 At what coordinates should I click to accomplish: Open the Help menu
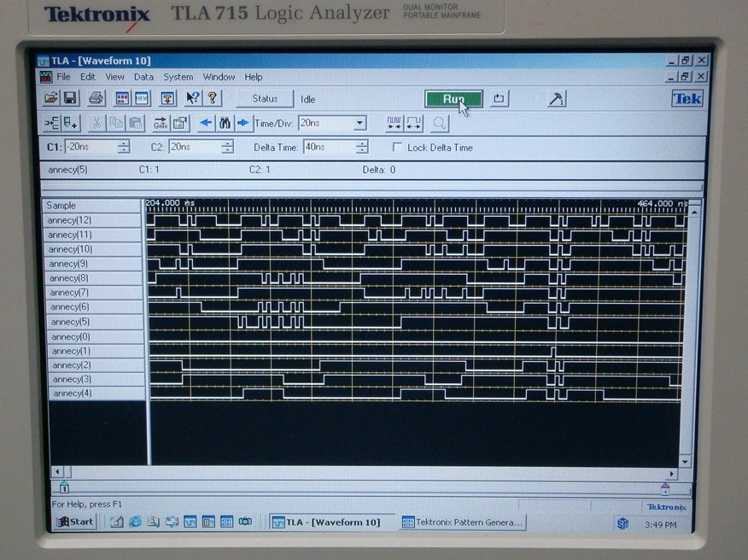254,77
